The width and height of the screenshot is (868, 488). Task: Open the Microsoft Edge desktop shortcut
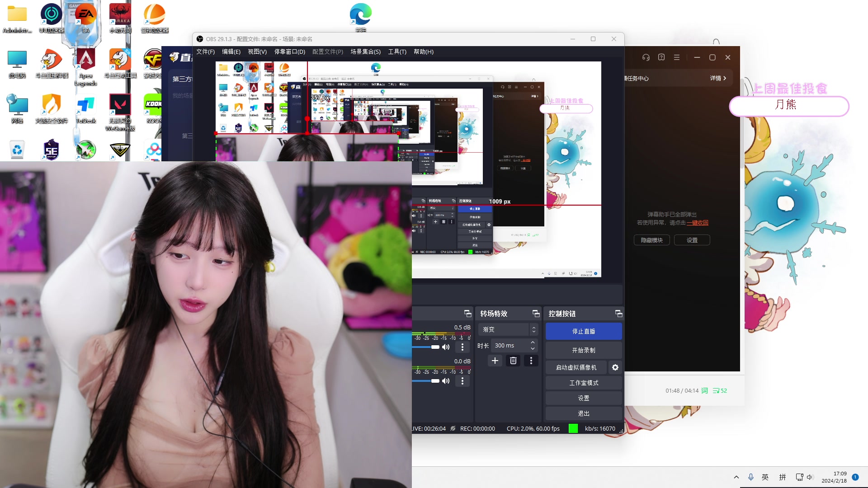[361, 17]
